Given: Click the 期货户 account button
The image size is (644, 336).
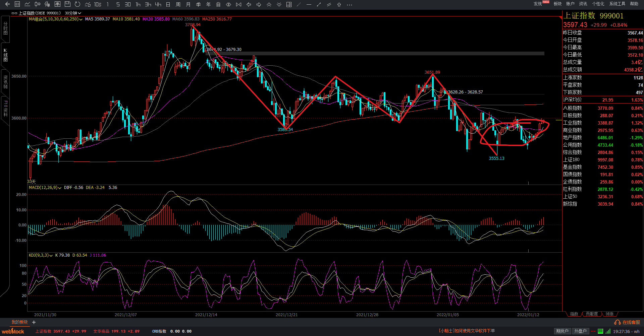Looking at the screenshot, I should pos(562,331).
